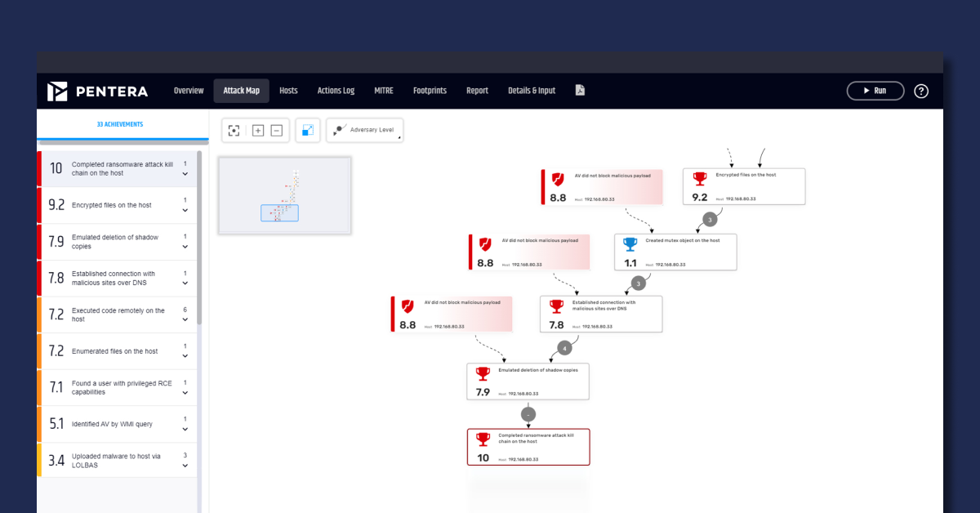Click the 33 ACHIEVEMENTS link above the sidebar

click(120, 124)
